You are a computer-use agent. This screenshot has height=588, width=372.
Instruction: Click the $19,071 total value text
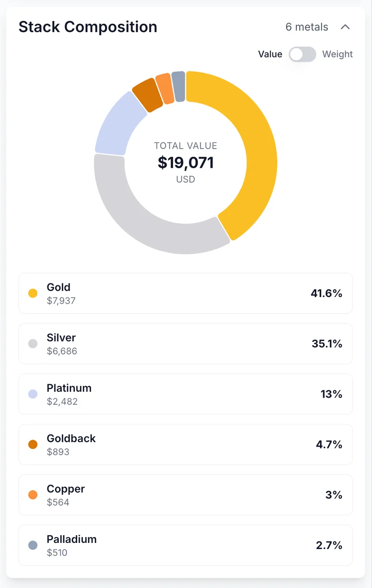point(186,163)
